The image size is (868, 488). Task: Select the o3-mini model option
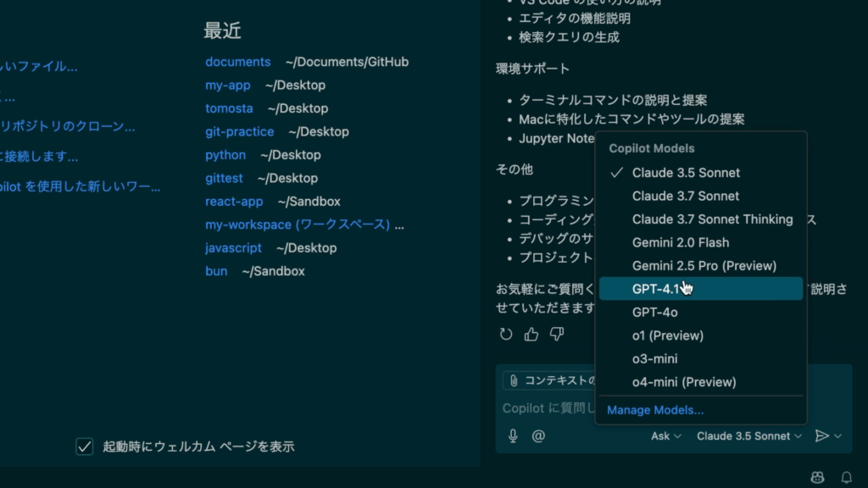coord(654,358)
